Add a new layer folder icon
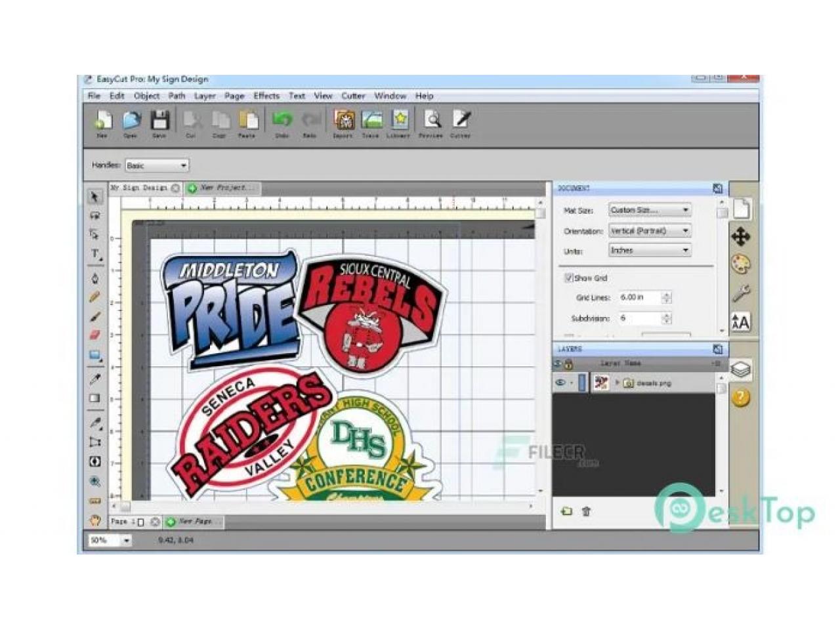This screenshot has height=630, width=840. tap(566, 511)
